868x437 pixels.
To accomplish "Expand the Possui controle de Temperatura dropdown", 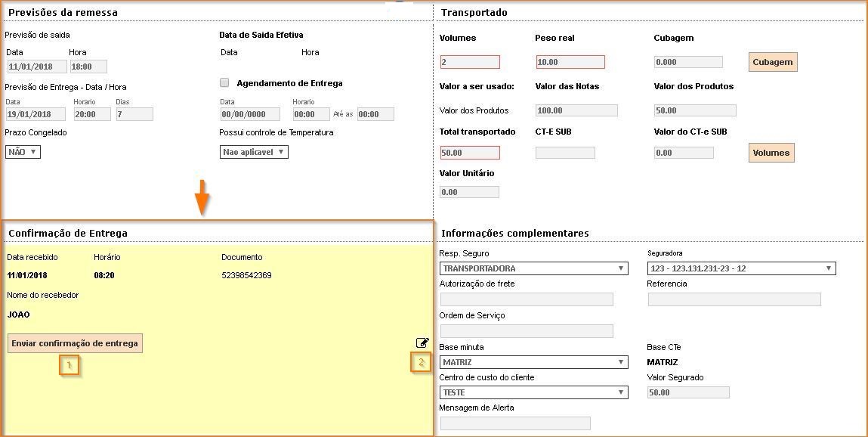I will tap(254, 152).
